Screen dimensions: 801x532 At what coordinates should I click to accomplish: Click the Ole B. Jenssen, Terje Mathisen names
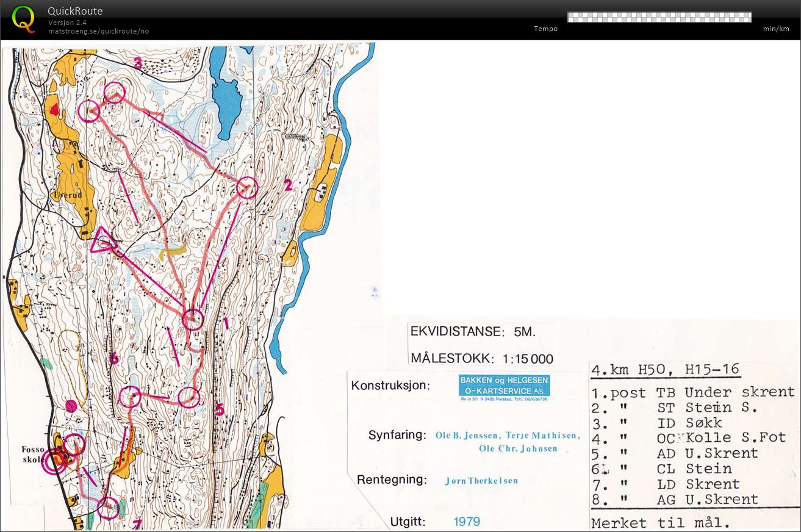[508, 436]
